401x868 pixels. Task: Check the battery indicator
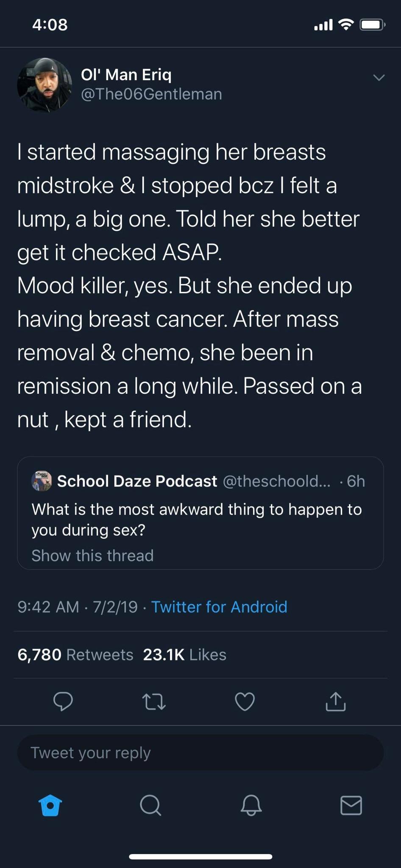tap(372, 24)
